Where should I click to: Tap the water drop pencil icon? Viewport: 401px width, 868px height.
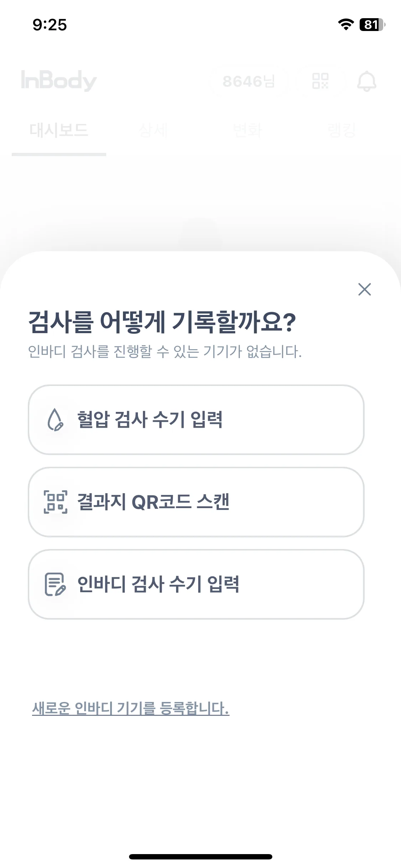pos(55,420)
